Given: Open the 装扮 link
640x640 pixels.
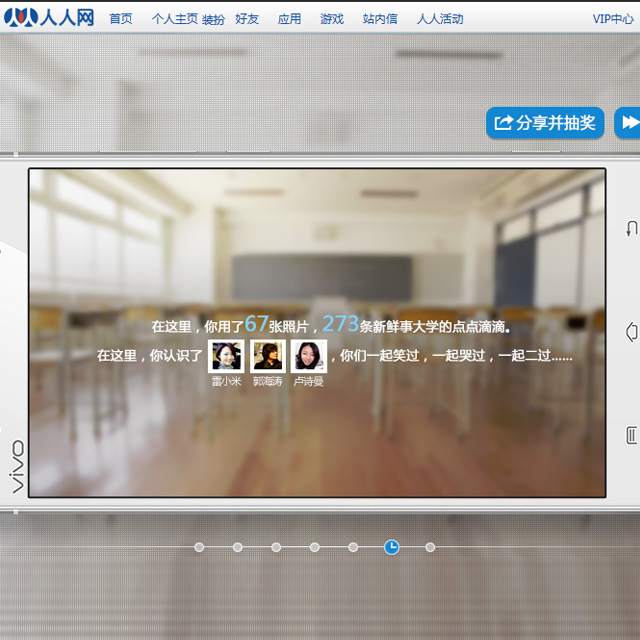Looking at the screenshot, I should click(213, 20).
